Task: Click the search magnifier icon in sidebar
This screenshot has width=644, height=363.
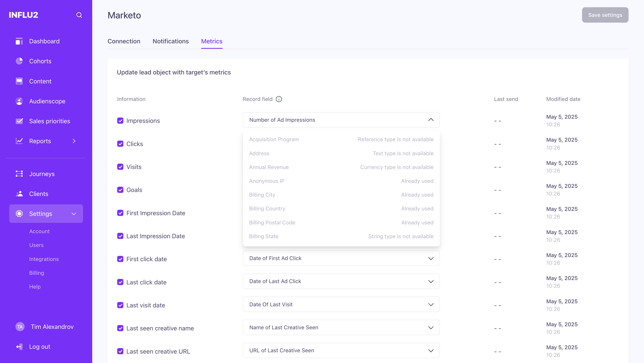Action: click(79, 15)
